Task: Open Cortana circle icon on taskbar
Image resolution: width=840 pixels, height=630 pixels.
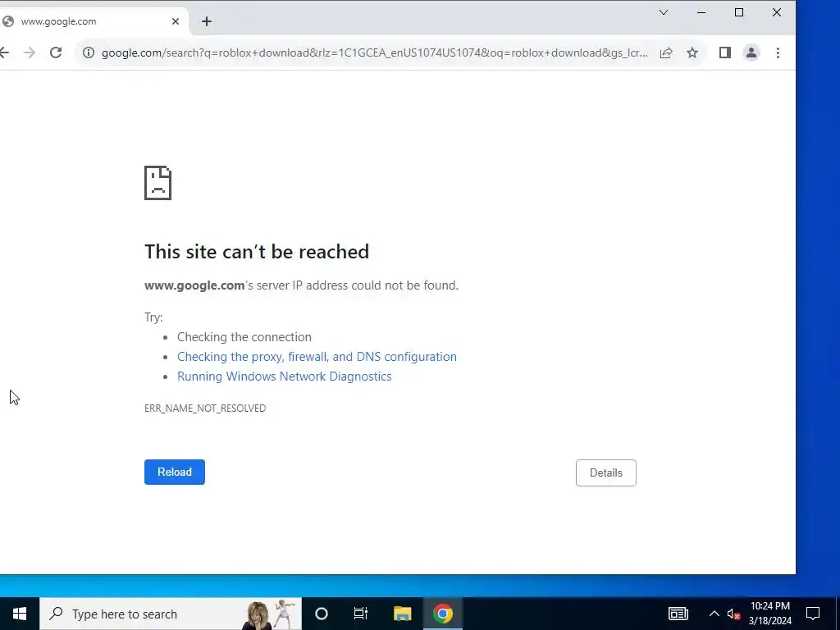Action: click(322, 614)
